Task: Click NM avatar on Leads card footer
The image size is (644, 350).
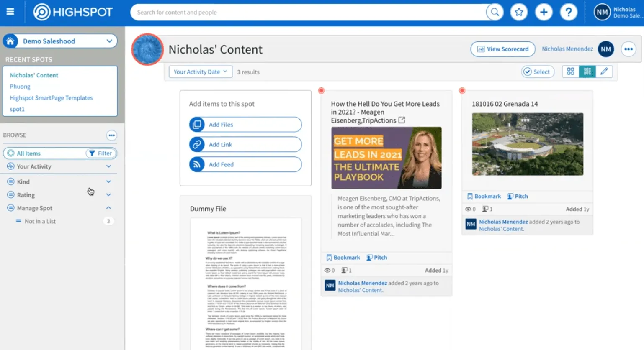Action: [330, 286]
